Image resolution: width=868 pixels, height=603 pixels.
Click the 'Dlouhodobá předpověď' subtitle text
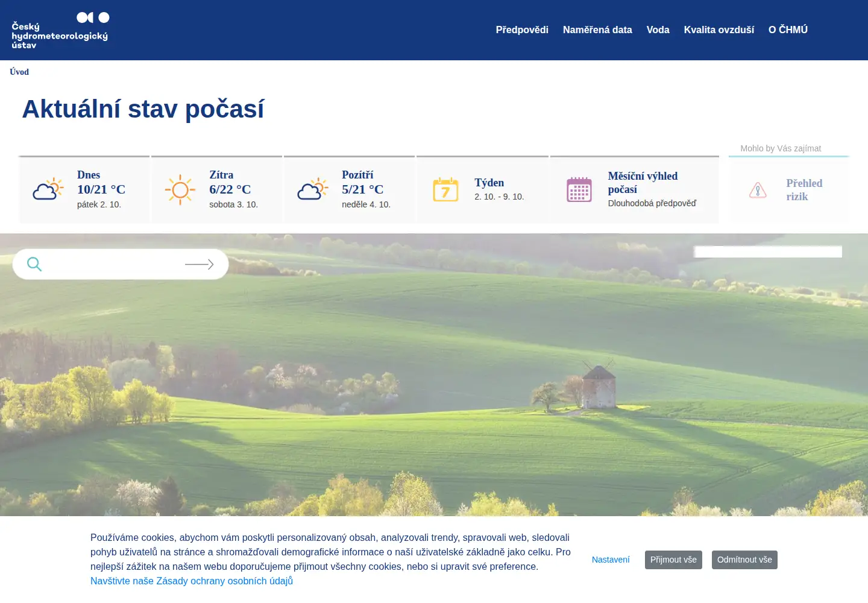click(652, 203)
